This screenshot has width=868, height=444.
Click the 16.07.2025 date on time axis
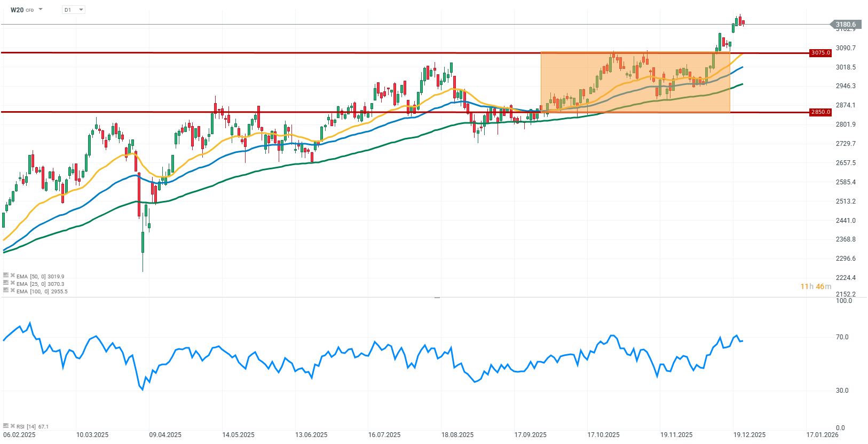tap(384, 434)
